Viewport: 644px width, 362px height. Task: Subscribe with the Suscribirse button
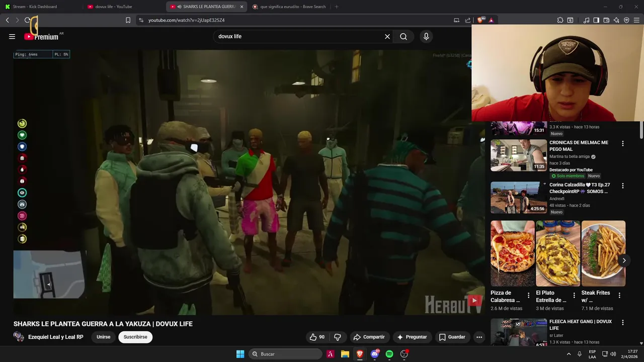135,337
